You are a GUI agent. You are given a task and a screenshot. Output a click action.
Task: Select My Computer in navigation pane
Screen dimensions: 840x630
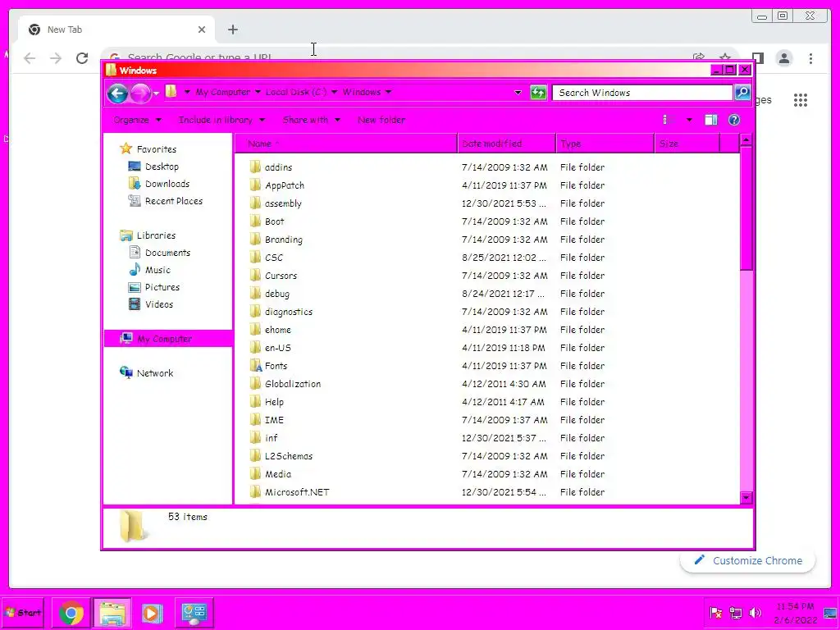(168, 339)
